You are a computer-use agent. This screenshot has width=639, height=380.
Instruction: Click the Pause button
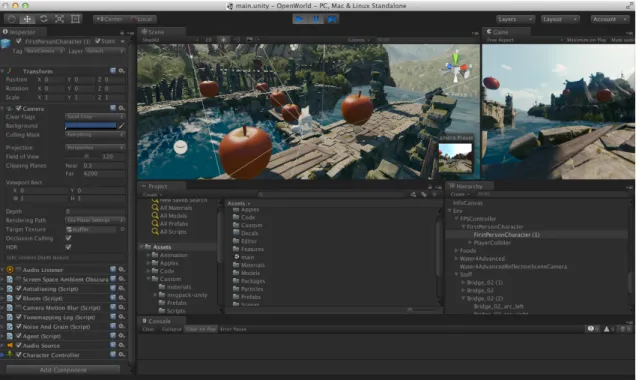pos(316,19)
